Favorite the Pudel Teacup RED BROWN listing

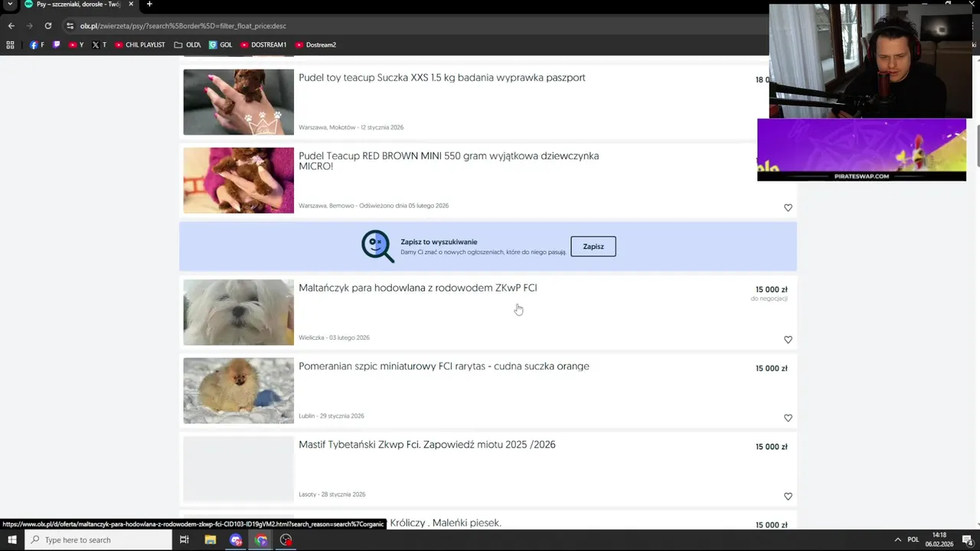[788, 207]
